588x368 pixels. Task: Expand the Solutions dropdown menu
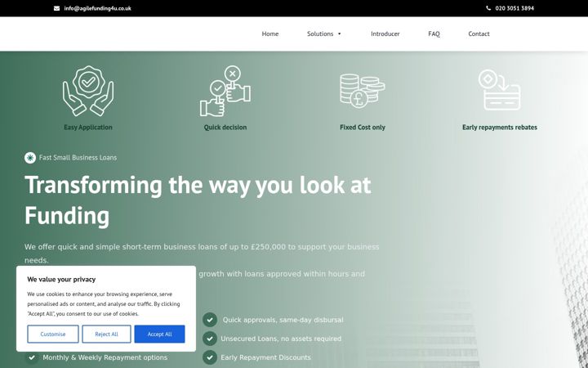pyautogui.click(x=324, y=34)
